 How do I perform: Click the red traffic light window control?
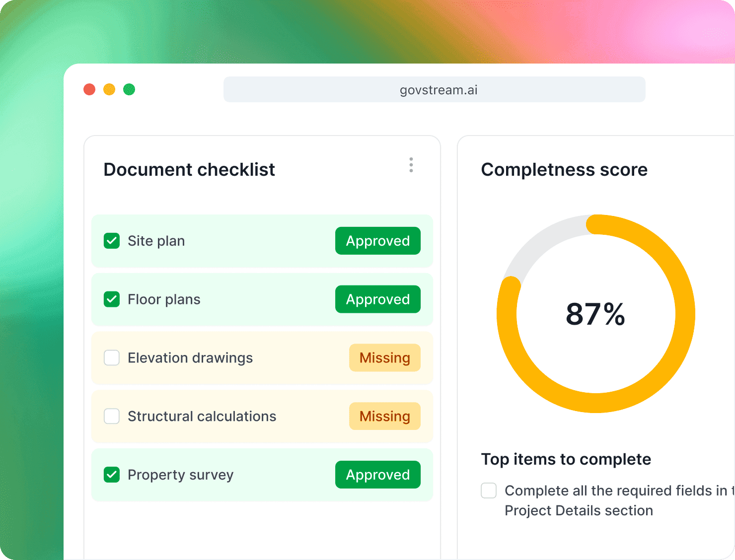tap(89, 89)
